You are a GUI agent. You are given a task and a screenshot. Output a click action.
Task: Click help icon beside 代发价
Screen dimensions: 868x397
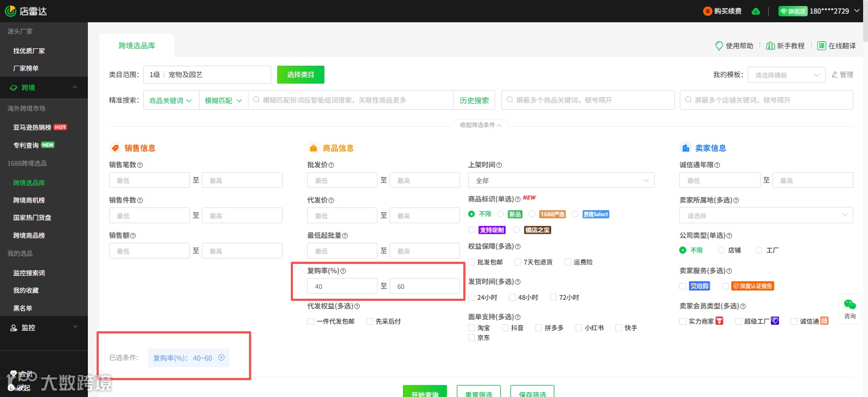coord(331,200)
